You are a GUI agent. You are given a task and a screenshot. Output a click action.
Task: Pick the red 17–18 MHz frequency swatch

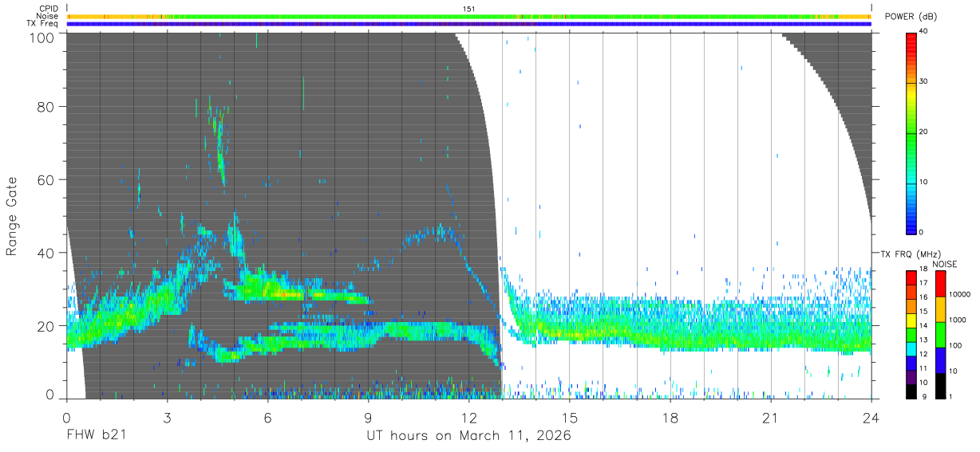(x=911, y=278)
